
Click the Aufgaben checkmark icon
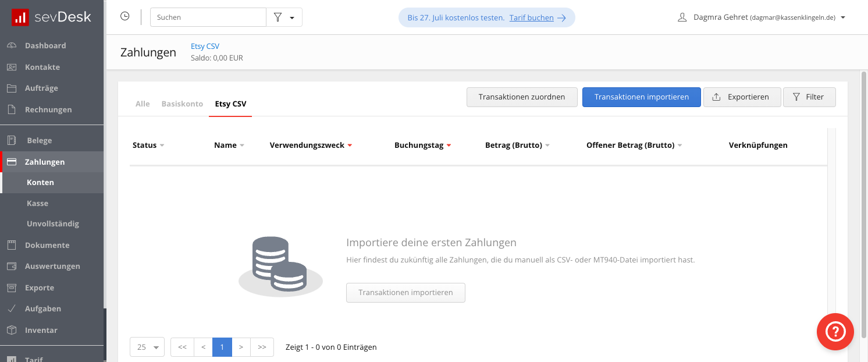pyautogui.click(x=12, y=308)
